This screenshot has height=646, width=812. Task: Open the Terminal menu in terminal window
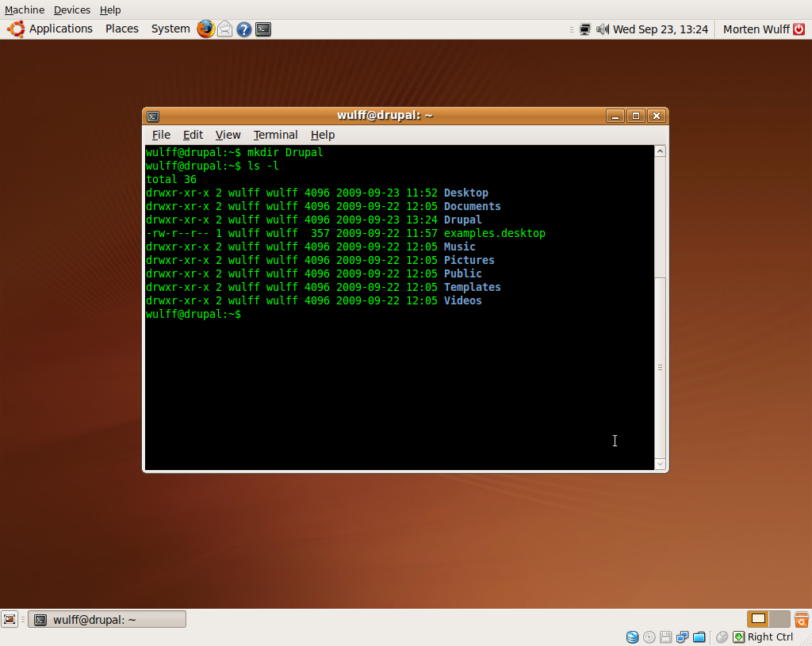pyautogui.click(x=275, y=135)
